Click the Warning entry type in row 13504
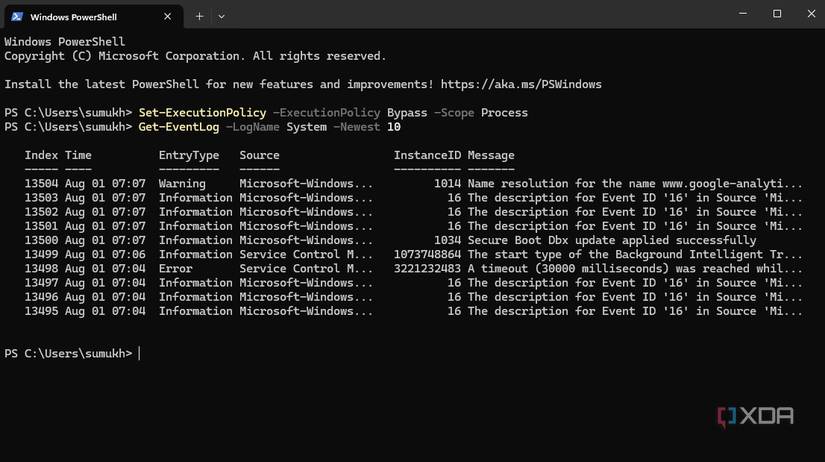This screenshot has width=825, height=462. 182,184
